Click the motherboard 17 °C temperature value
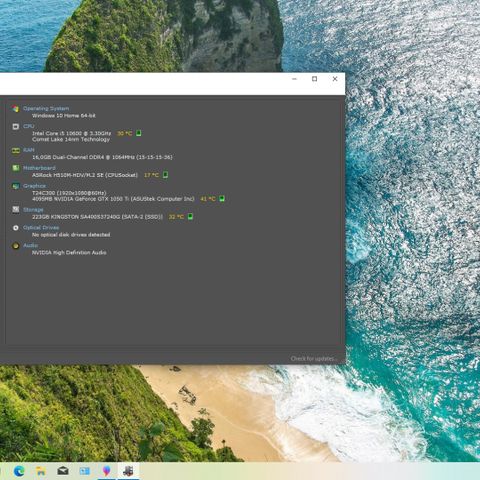The height and width of the screenshot is (480, 480). [151, 175]
